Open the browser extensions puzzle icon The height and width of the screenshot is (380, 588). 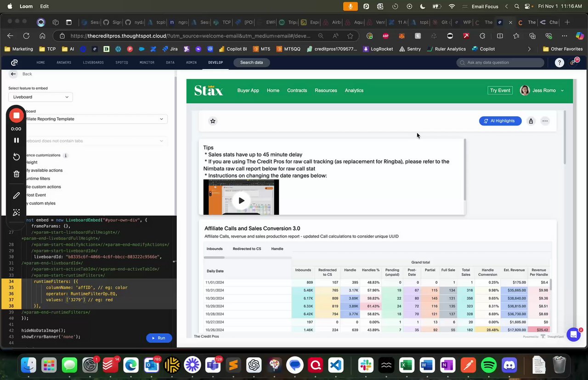(x=482, y=36)
